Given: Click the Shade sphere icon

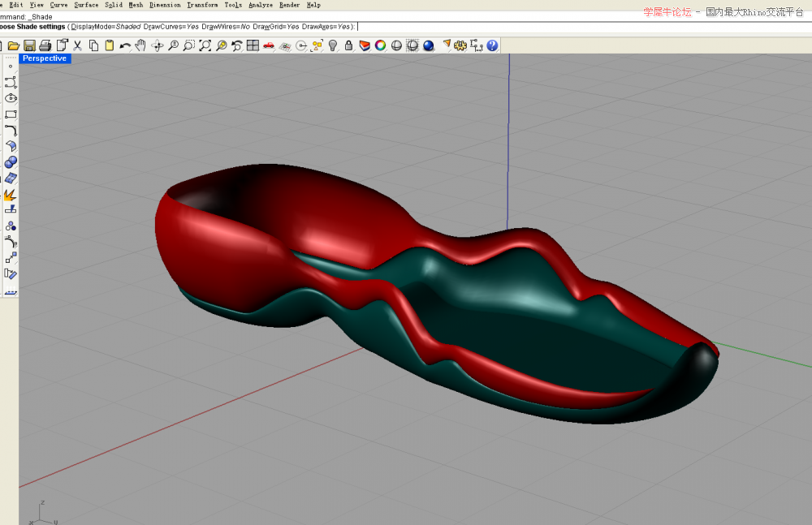Looking at the screenshot, I should (397, 45).
